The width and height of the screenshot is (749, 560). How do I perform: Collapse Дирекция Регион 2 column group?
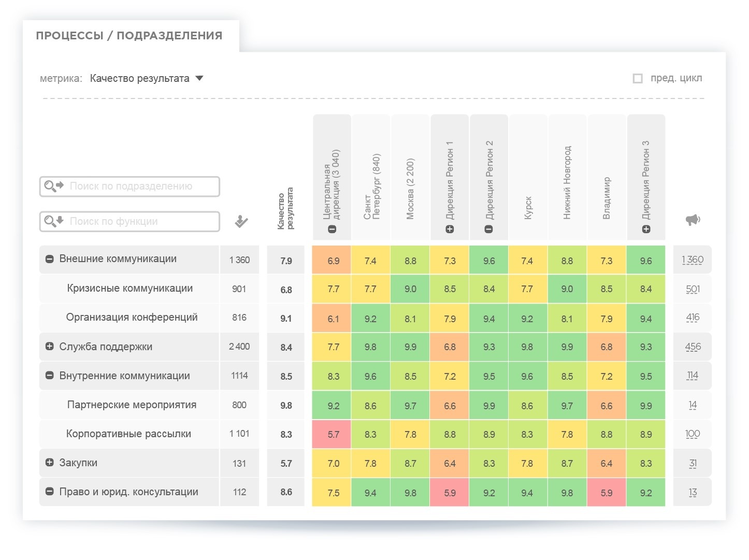(489, 229)
